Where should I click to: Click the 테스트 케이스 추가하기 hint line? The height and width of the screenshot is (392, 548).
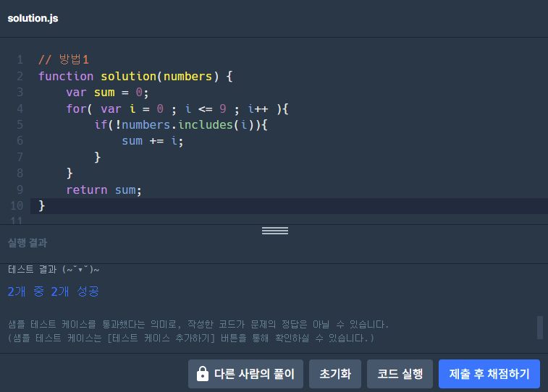(x=191, y=338)
